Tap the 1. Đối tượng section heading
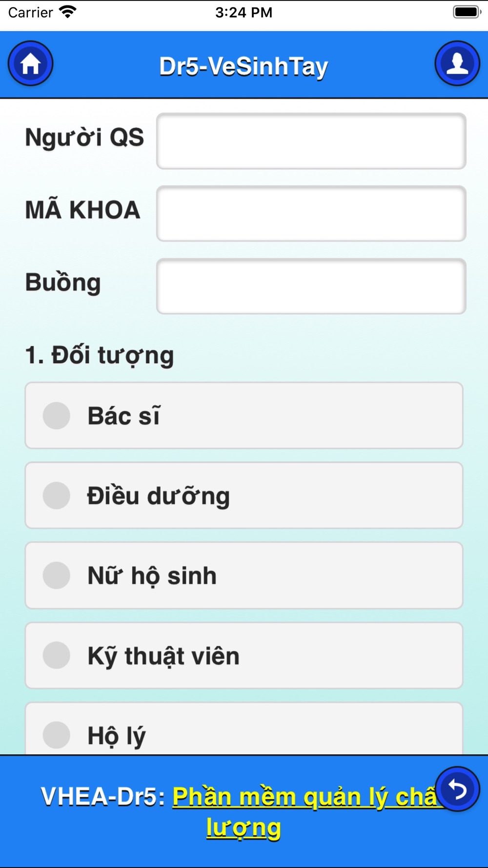Screen dimensions: 488x868 click(100, 355)
